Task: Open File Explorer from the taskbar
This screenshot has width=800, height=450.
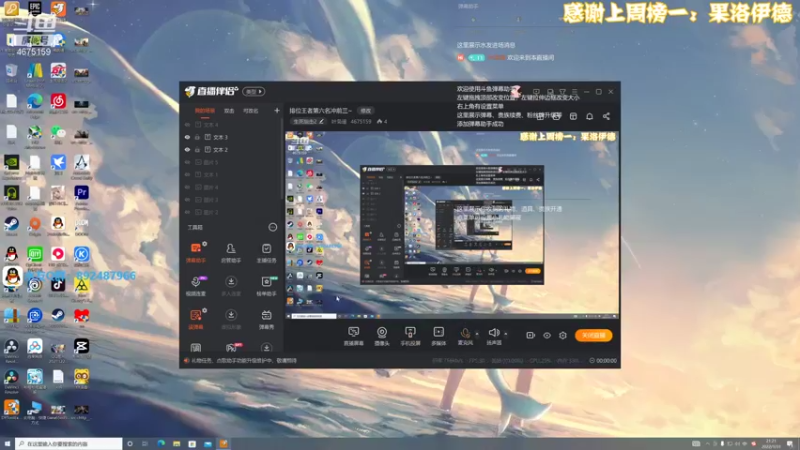Action: [x=176, y=444]
